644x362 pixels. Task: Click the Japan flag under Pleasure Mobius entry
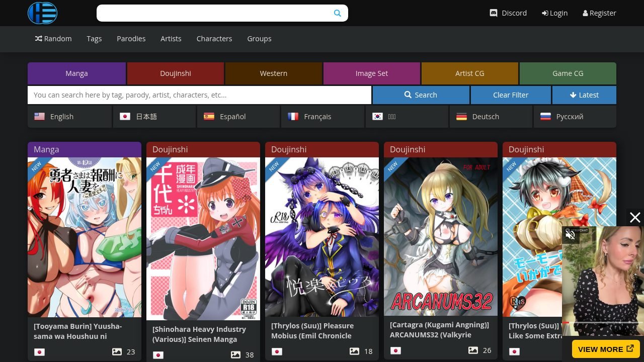point(277,351)
